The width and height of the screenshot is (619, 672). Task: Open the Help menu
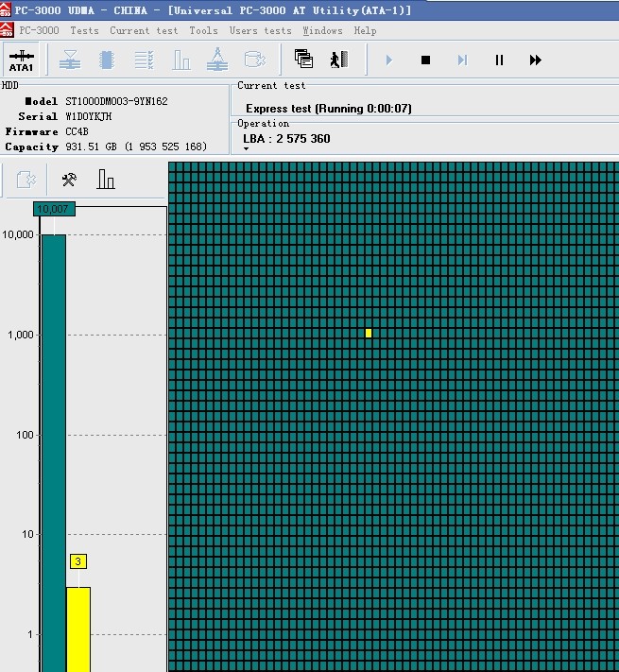[x=365, y=30]
